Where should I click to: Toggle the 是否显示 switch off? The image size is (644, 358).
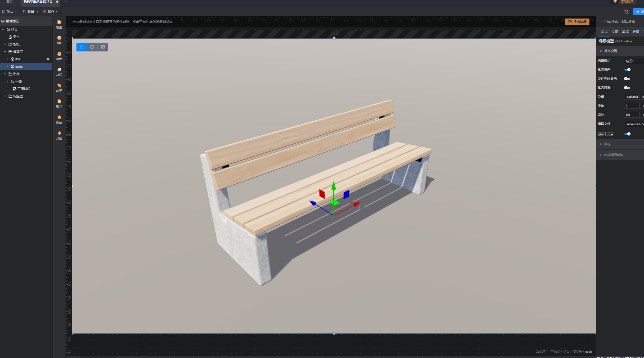(x=627, y=70)
